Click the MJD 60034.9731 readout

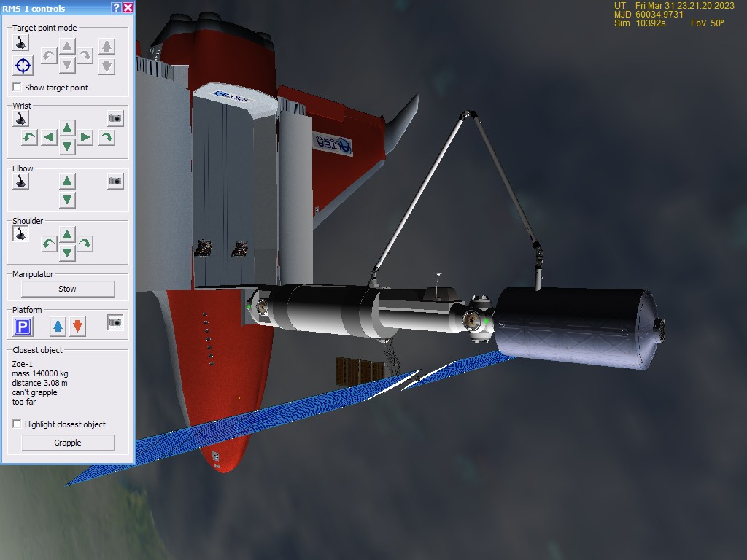[649, 15]
